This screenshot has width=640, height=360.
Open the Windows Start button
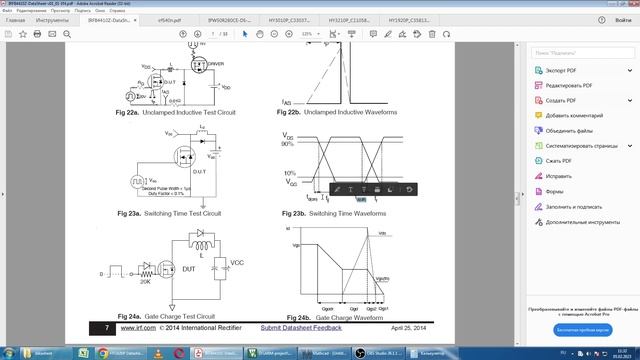click(x=9, y=353)
